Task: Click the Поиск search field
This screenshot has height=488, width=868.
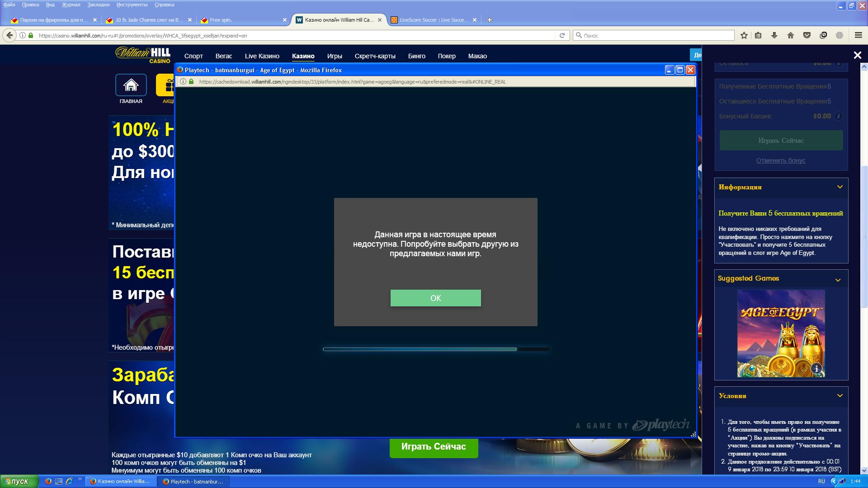Action: [654, 35]
